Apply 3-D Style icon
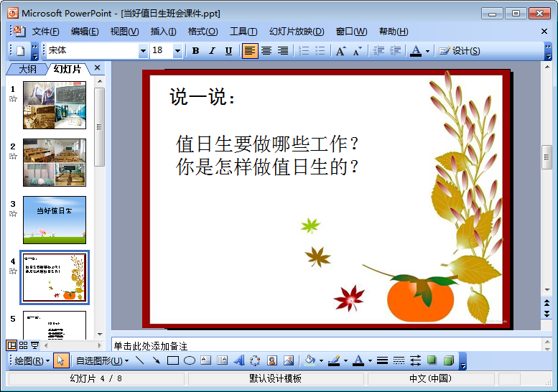The image size is (558, 392). [x=449, y=360]
